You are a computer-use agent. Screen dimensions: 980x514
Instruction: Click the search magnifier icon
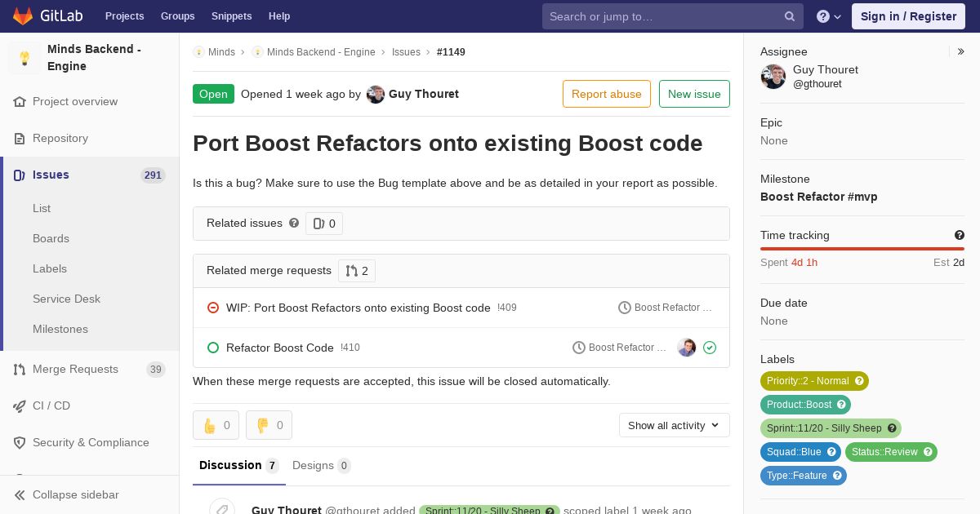coord(790,16)
